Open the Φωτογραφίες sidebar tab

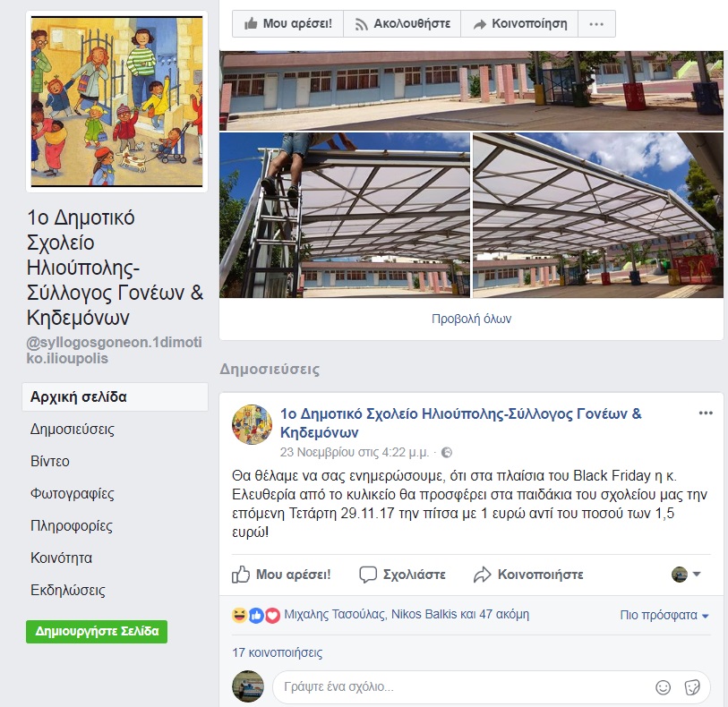tap(72, 494)
